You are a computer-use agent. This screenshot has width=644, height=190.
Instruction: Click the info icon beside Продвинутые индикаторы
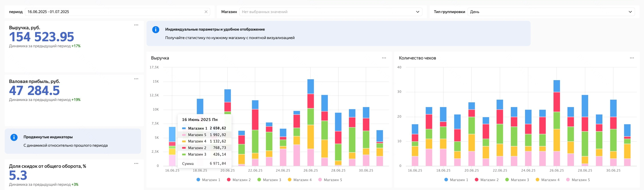tap(14, 137)
